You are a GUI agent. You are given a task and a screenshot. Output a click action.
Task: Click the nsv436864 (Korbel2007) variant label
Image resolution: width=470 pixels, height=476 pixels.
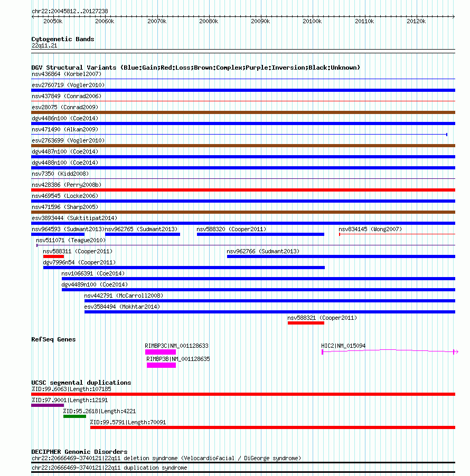(x=67, y=74)
